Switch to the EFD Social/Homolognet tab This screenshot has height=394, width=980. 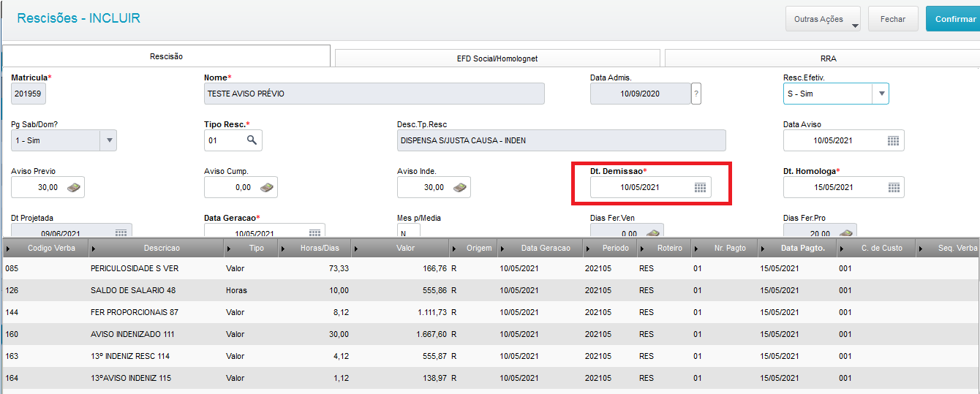[x=497, y=58]
